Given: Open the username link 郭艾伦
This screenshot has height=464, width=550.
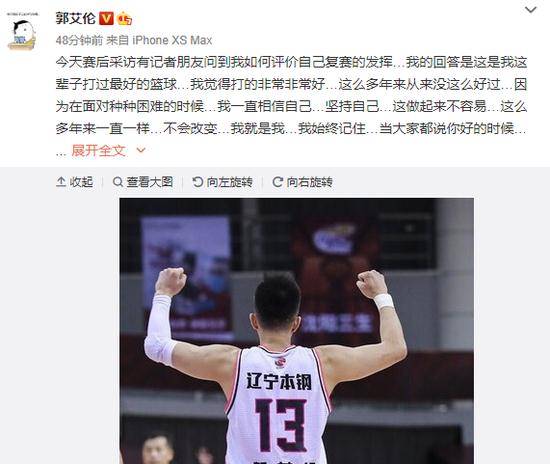Looking at the screenshot, I should (x=76, y=18).
